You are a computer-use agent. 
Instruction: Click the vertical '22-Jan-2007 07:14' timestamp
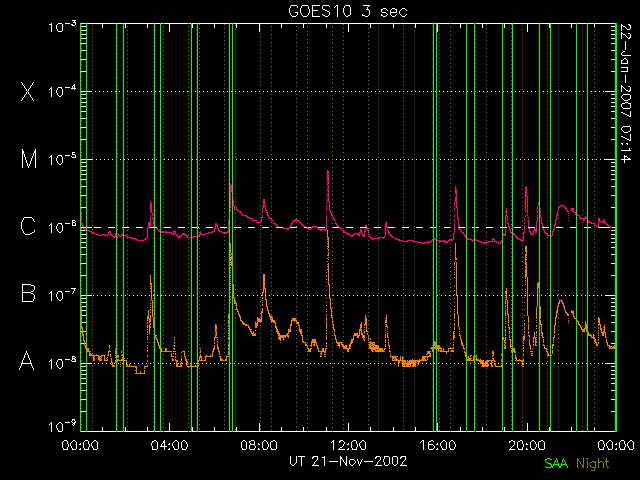click(x=625, y=93)
